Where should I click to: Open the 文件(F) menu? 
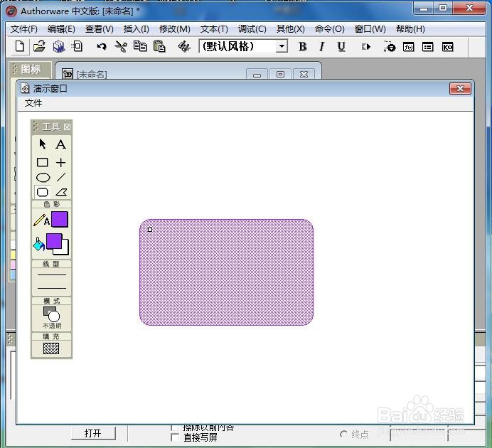[x=24, y=29]
